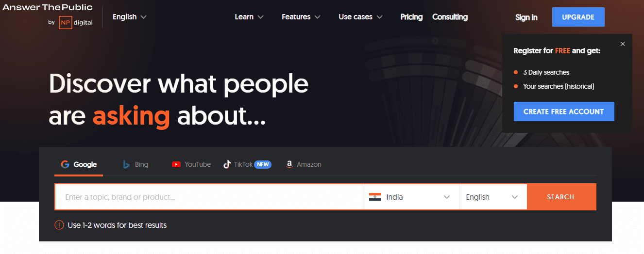Viewport: 644px width, 254px height.
Task: Switch to the TikTok tab
Action: point(247,165)
